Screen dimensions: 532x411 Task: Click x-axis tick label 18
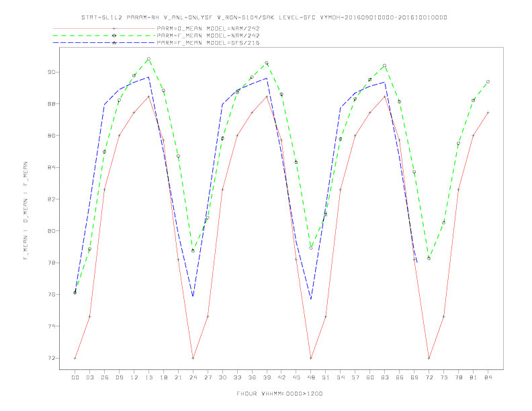point(163,377)
